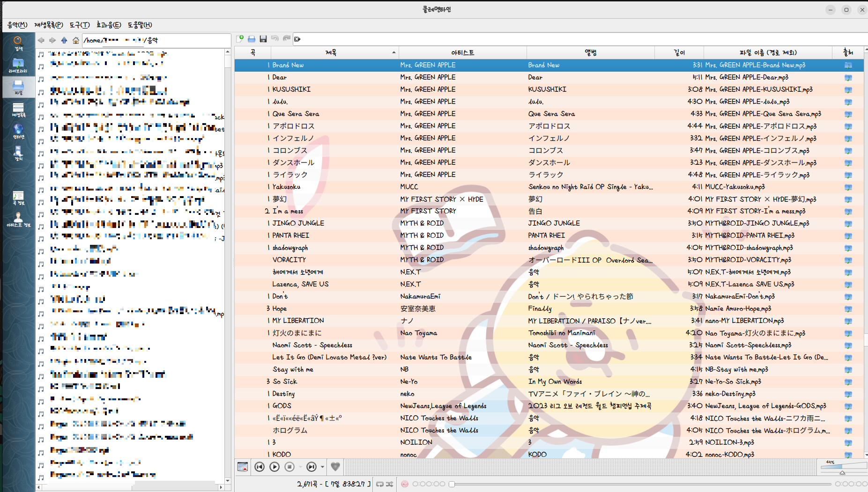Image resolution: width=868 pixels, height=492 pixels.
Task: Toggle shuffle mode
Action: click(390, 484)
